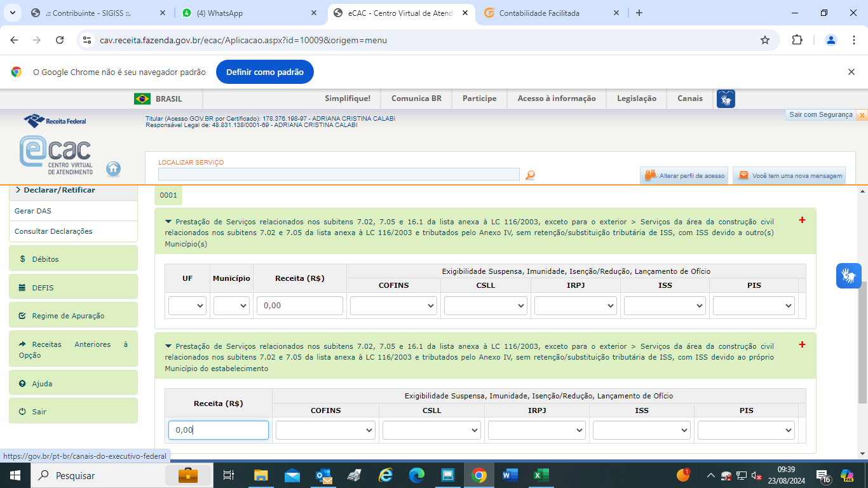
Task: Open Outlook from the taskbar
Action: click(323, 475)
